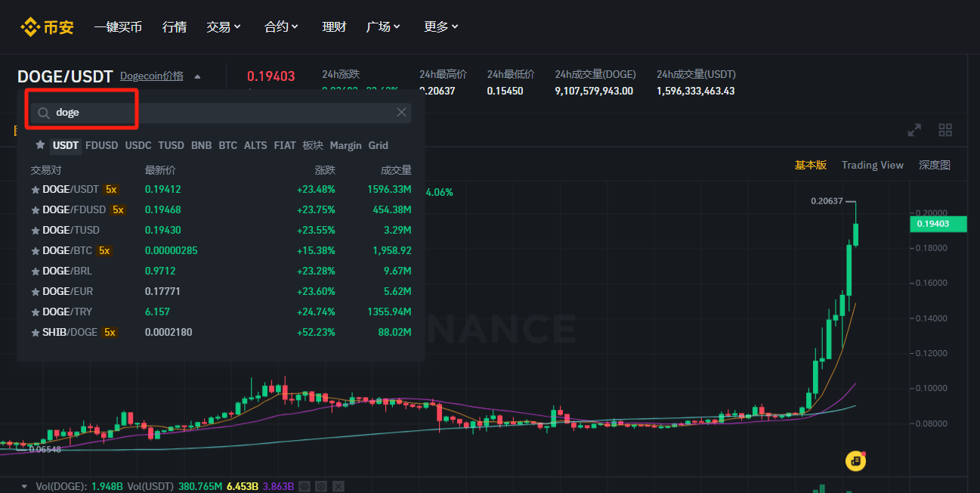
Task: Open 一键买币 in the top menu
Action: tap(118, 26)
